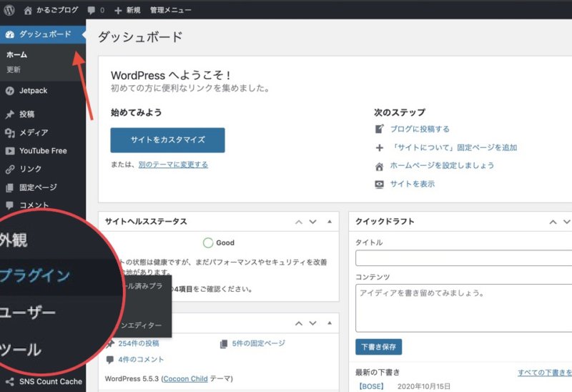Click the pushpin icon next to 投稿
Image resolution: width=572 pixels, height=392 pixels.
[10, 114]
